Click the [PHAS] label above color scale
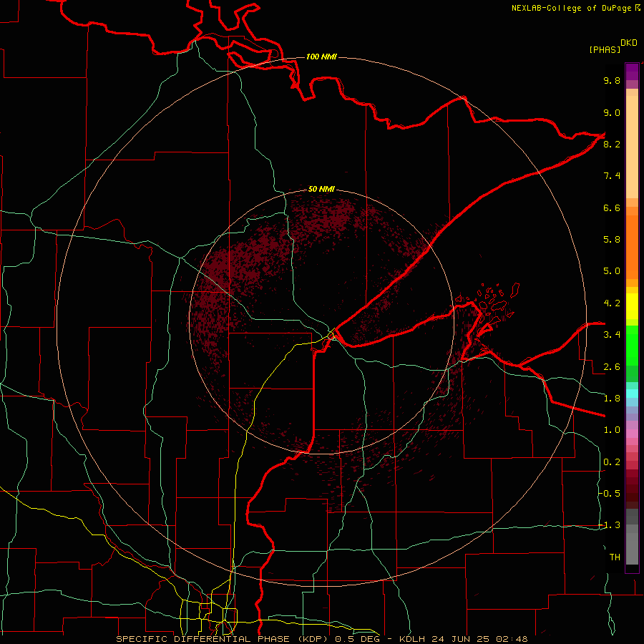The height and width of the screenshot is (644, 644). tap(605, 49)
